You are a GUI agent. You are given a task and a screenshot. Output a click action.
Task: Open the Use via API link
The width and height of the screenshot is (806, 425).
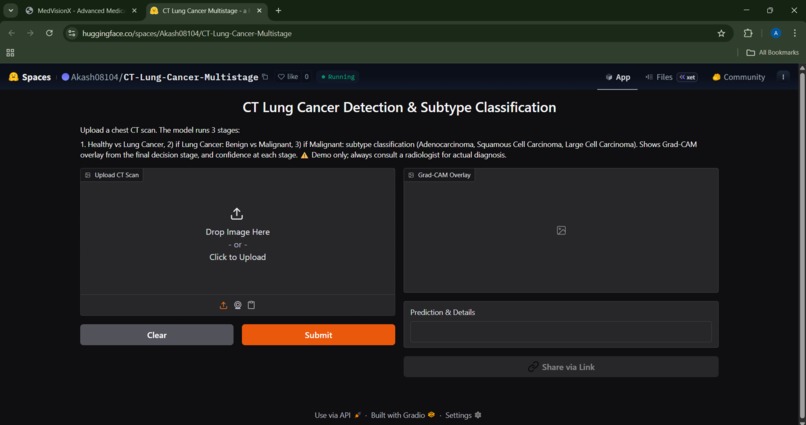(x=338, y=415)
